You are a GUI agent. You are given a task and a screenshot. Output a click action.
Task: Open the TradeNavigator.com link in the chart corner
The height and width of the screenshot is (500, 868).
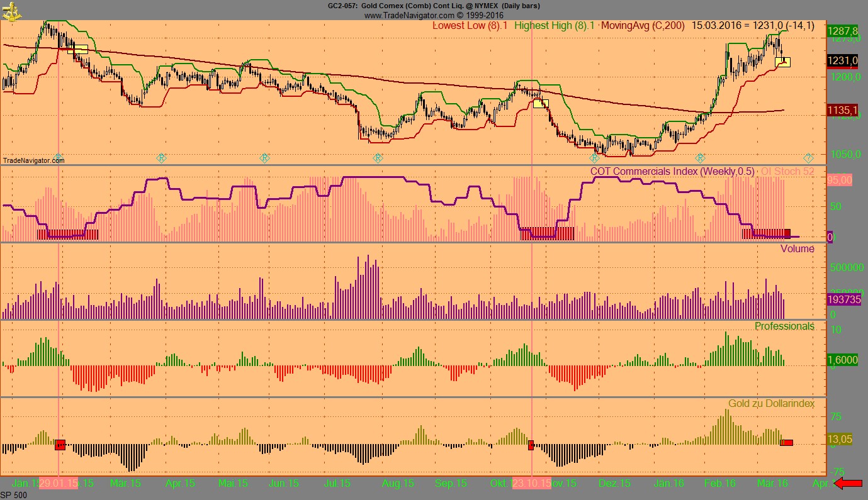click(33, 160)
